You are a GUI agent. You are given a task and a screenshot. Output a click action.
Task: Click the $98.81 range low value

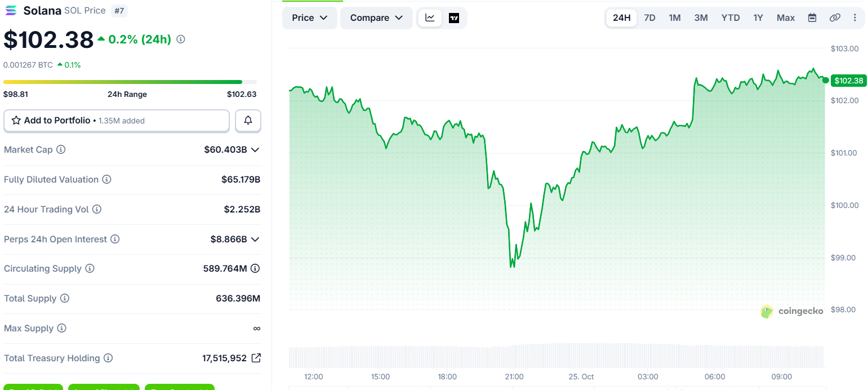click(16, 94)
